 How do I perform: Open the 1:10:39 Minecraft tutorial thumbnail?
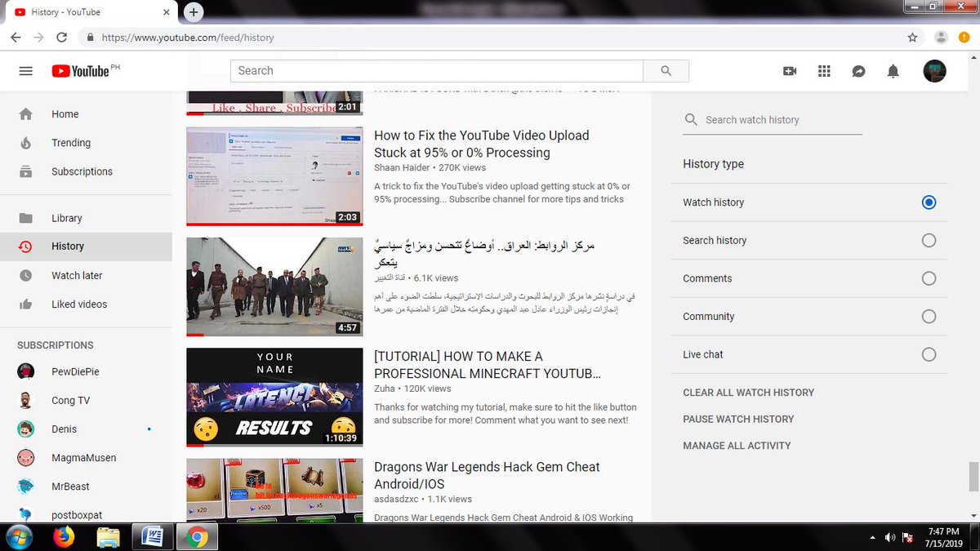pos(274,398)
